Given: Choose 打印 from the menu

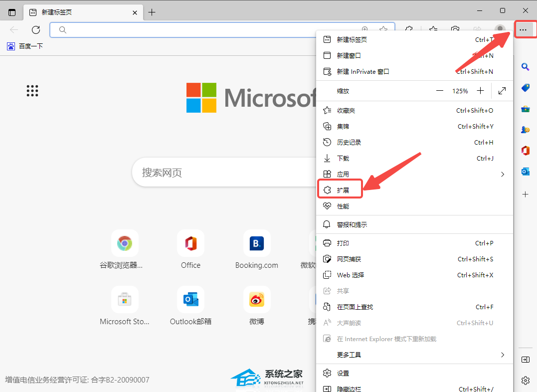Looking at the screenshot, I should (x=414, y=243).
